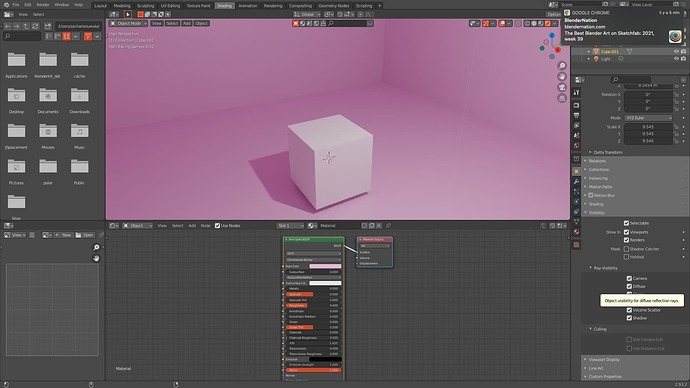Open the Object Constraints properties tab
The height and width of the screenshot is (388, 690).
[576, 212]
